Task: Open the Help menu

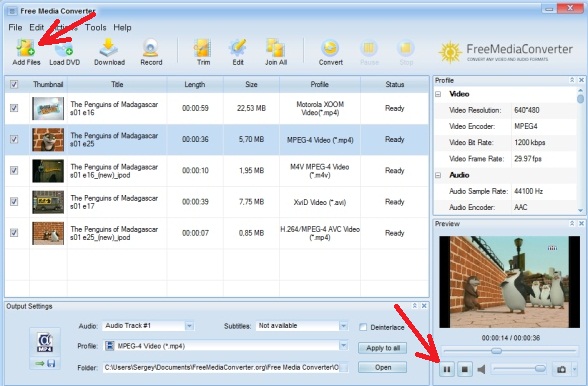Action: coord(122,27)
